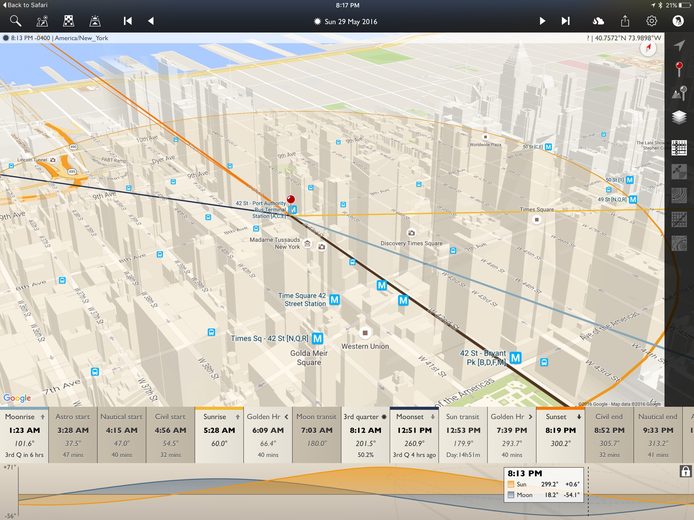Image resolution: width=694 pixels, height=520 pixels.
Task: Tap the Discovery Times Square camera marker
Action: click(x=411, y=233)
